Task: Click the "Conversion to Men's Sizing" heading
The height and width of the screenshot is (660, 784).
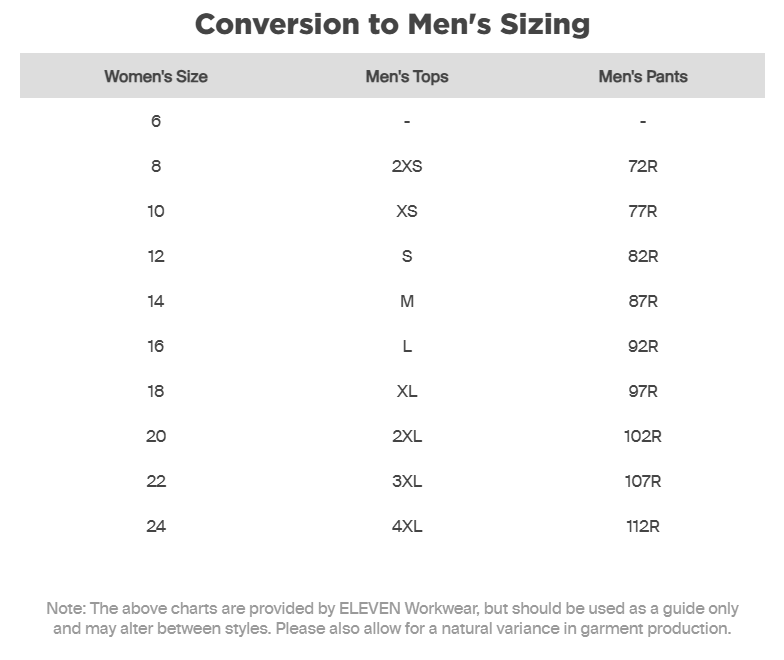Action: 392,24
